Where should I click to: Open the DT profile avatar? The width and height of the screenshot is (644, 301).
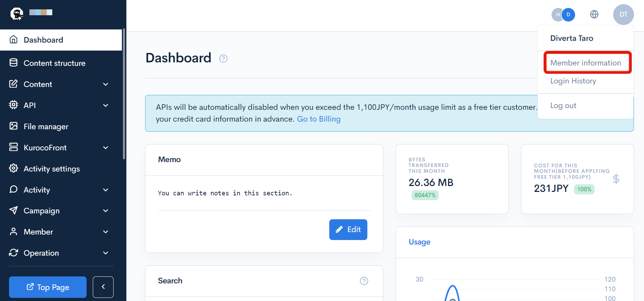coord(623,15)
